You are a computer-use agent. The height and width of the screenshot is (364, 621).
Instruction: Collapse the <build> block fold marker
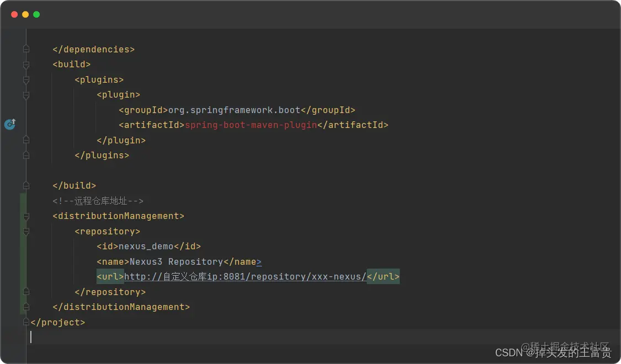(26, 64)
